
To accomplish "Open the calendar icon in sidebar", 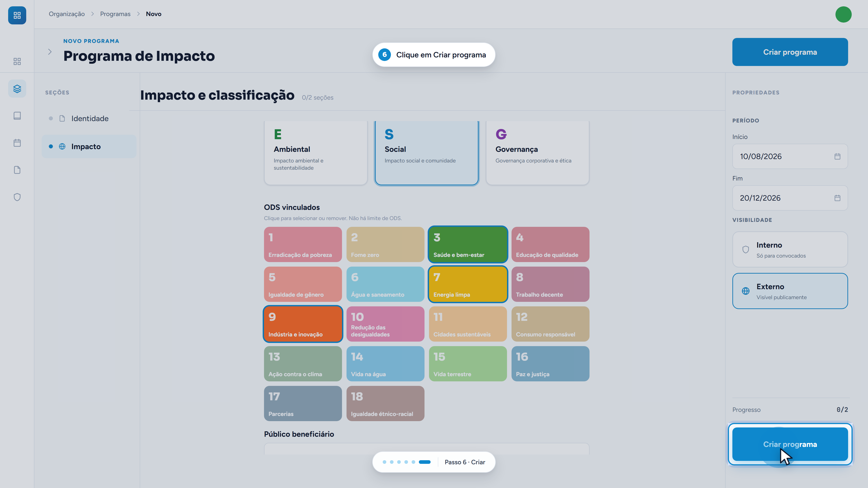I will [17, 143].
